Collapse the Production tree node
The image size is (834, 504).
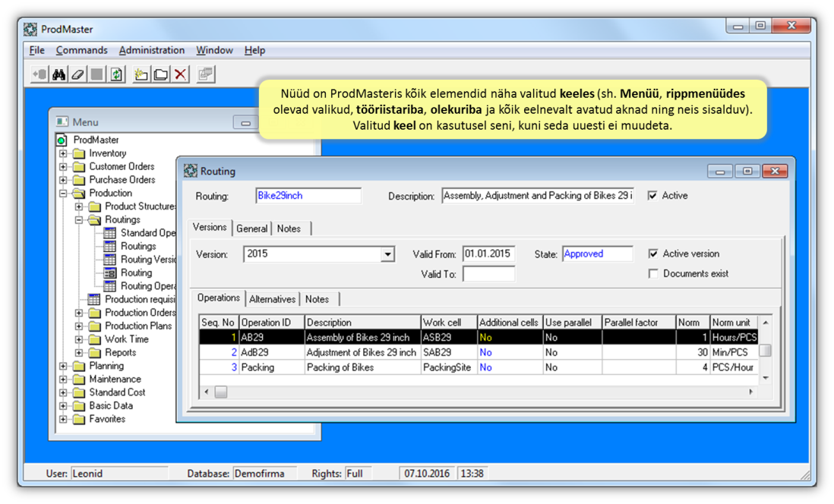[63, 194]
